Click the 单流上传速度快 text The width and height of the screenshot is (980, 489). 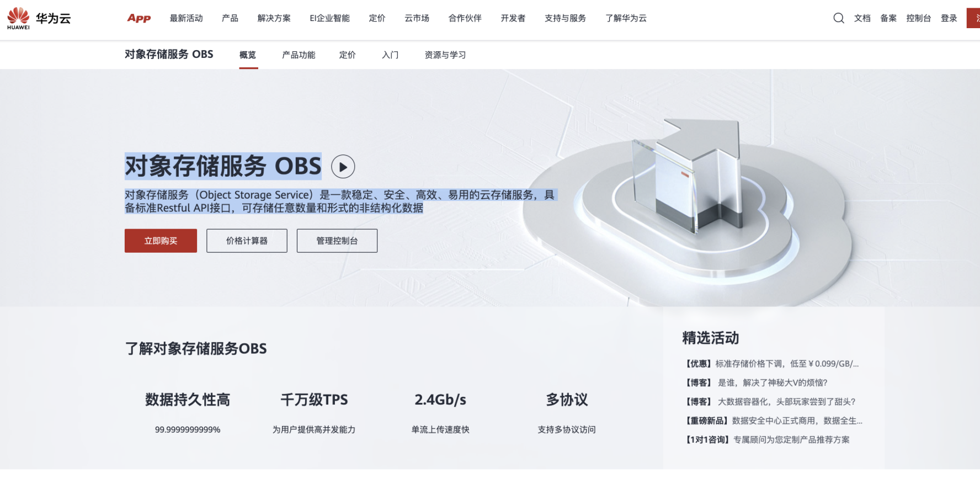pyautogui.click(x=440, y=429)
